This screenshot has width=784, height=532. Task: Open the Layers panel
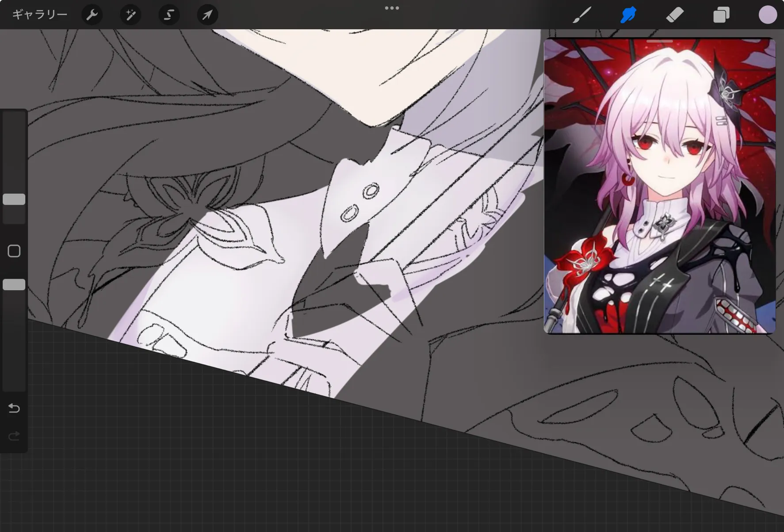tap(721, 15)
